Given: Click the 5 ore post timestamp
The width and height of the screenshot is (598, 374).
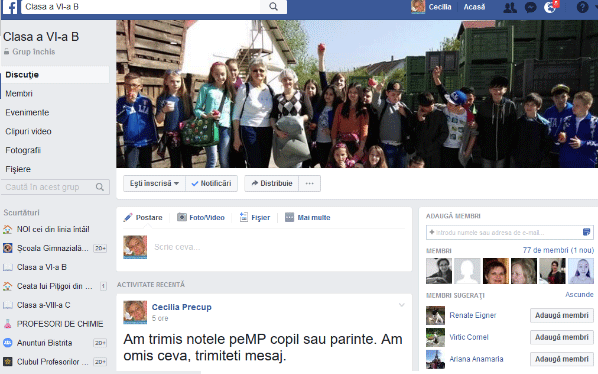Looking at the screenshot, I should pyautogui.click(x=160, y=318).
